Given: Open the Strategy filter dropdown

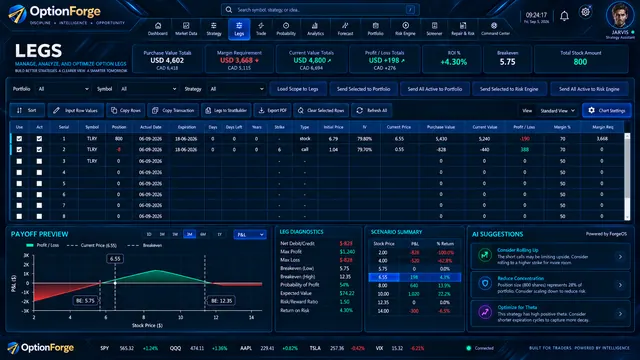Looking at the screenshot, I should (236, 89).
